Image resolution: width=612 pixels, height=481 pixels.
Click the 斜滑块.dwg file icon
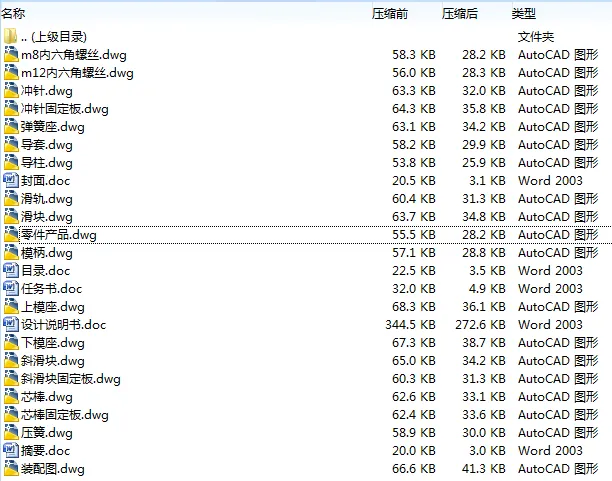[x=11, y=360]
